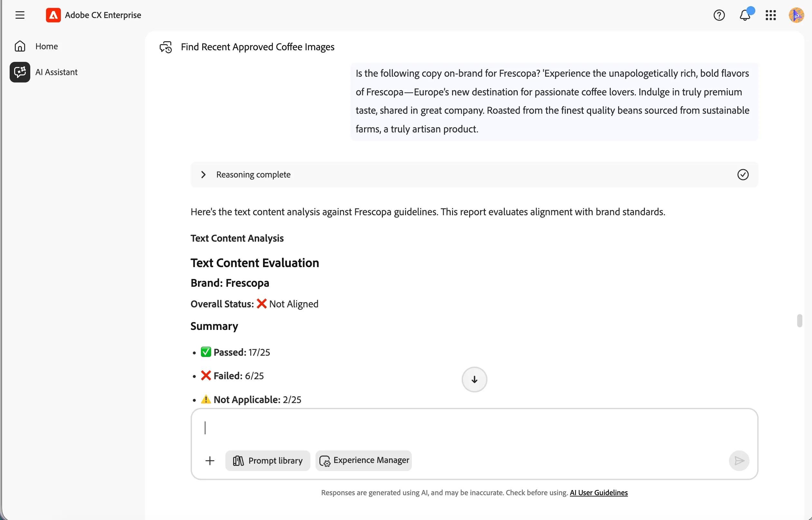Open the hamburger navigation menu

(x=20, y=15)
